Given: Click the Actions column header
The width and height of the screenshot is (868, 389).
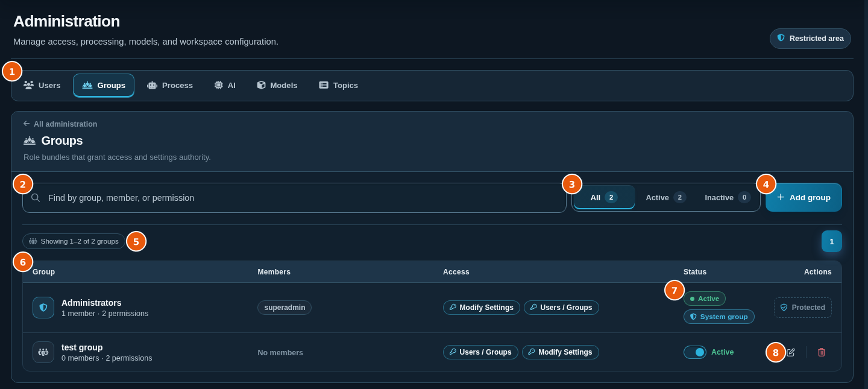Looking at the screenshot, I should point(818,272).
